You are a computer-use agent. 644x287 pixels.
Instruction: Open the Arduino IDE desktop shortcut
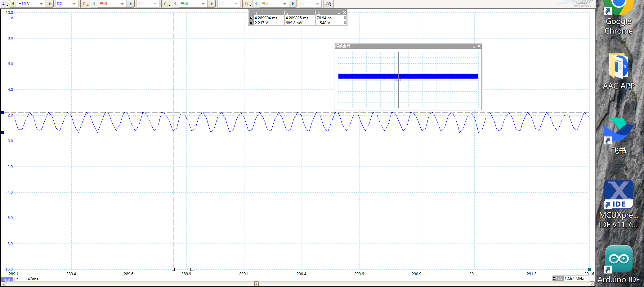[619, 265]
